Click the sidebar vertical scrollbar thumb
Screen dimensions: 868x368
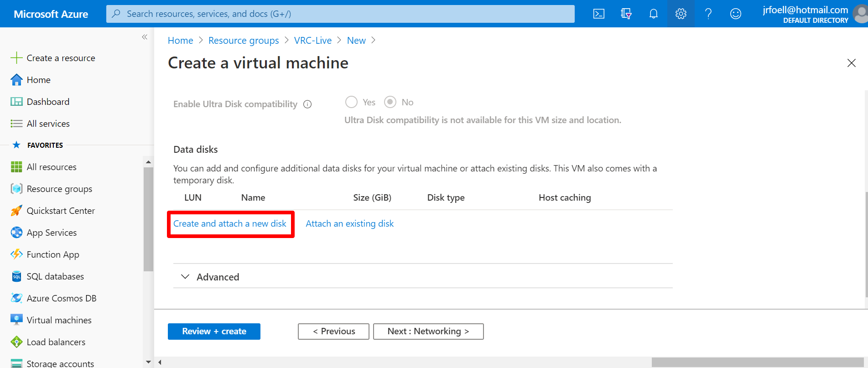tap(148, 219)
